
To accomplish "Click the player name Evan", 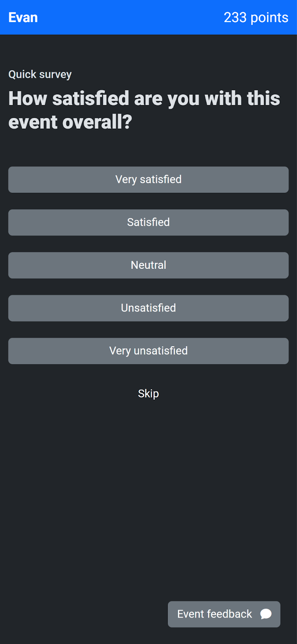I will [x=23, y=18].
